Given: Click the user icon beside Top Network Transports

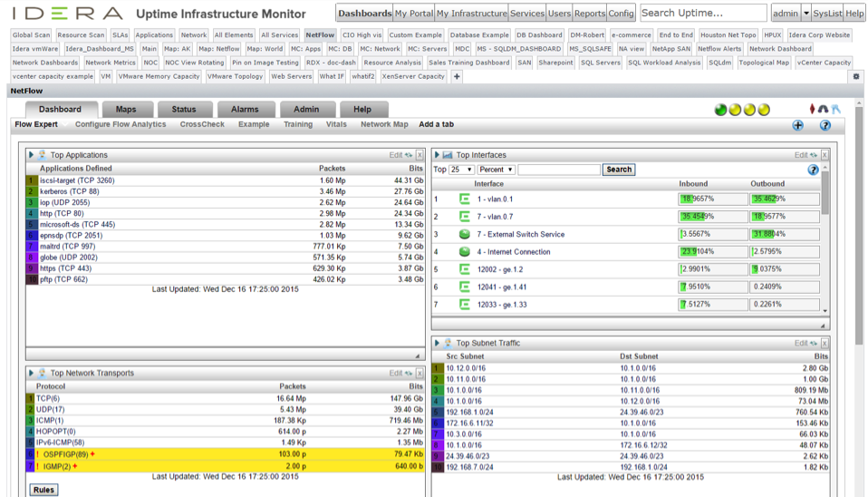Looking at the screenshot, I should [x=42, y=373].
